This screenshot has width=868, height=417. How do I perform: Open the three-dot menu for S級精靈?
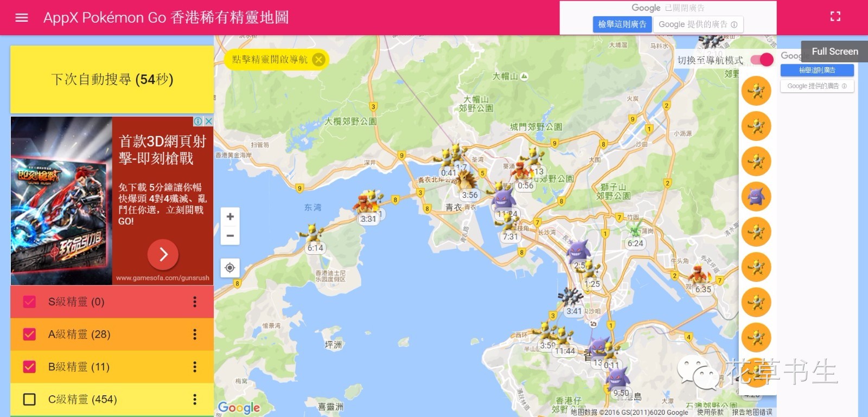pos(195,301)
